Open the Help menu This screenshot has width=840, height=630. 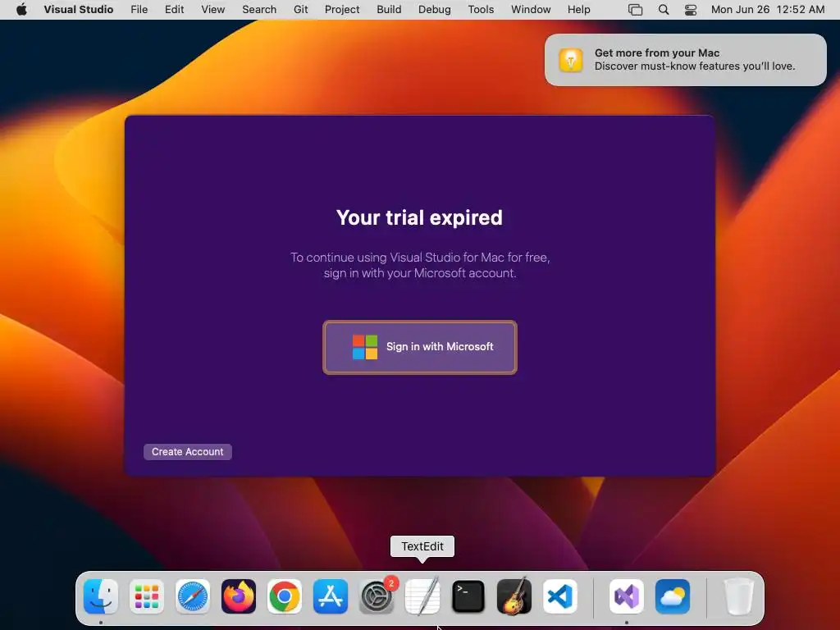pos(579,10)
